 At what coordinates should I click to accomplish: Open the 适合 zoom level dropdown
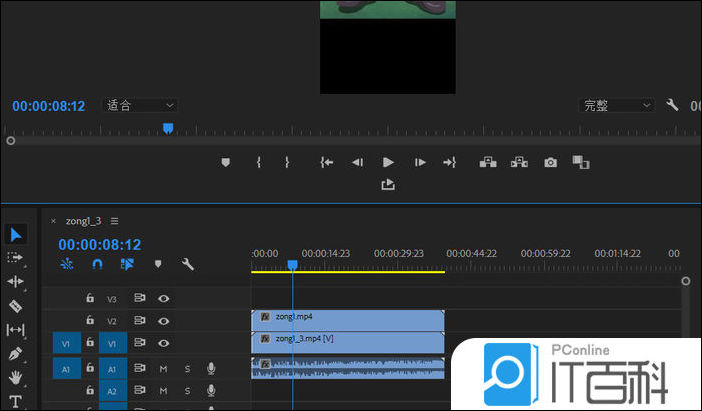[141, 105]
